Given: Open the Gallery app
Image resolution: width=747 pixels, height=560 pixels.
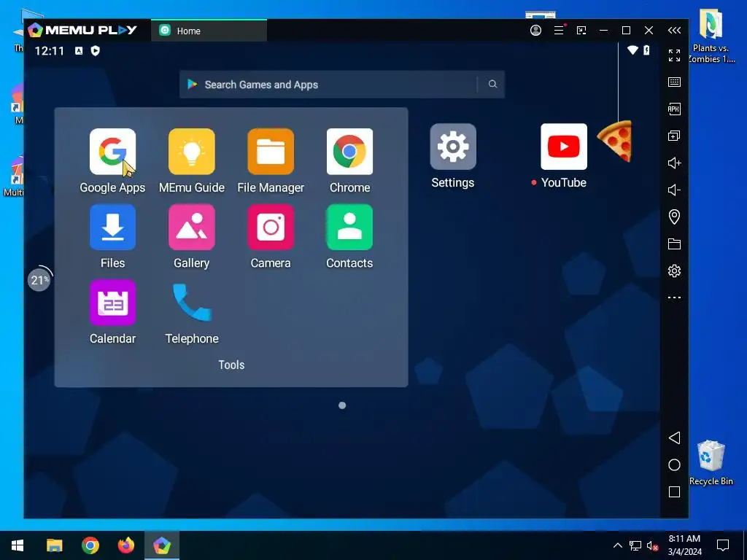Looking at the screenshot, I should click(x=192, y=227).
